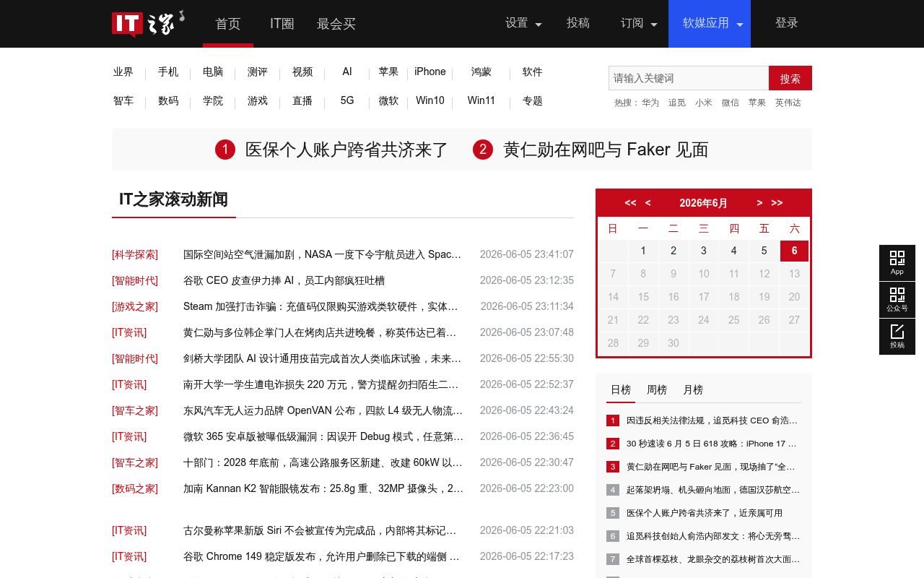Open the 南开大学 电诈损失 220 万元 article
Screen dimensions: 924x578
[x=321, y=384]
